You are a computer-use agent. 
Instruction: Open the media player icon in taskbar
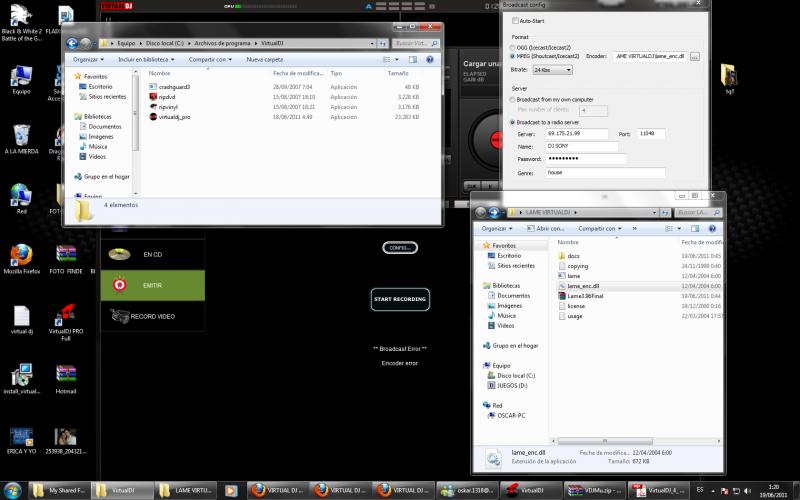pyautogui.click(x=231, y=490)
